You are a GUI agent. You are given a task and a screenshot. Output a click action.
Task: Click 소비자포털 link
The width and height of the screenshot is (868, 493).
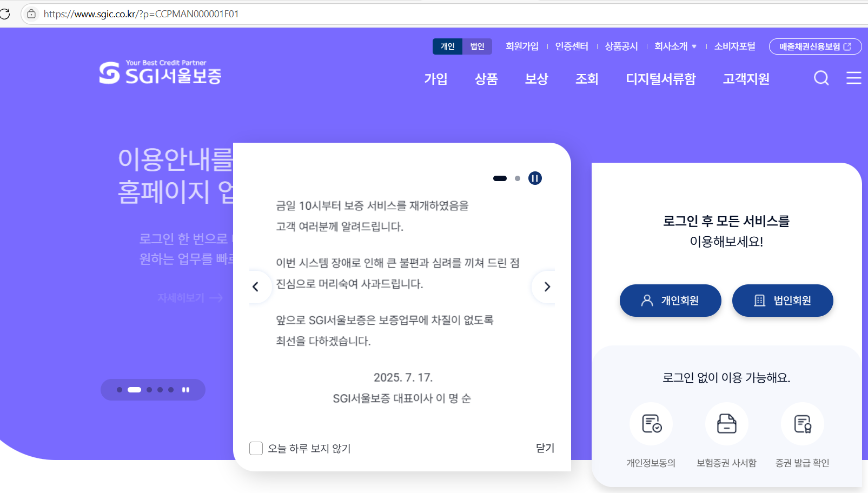click(734, 46)
